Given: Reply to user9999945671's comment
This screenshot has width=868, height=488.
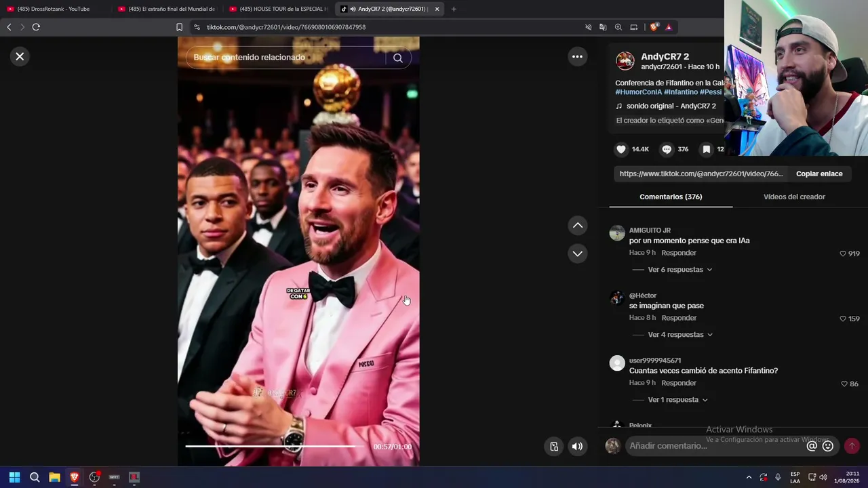Looking at the screenshot, I should (679, 383).
